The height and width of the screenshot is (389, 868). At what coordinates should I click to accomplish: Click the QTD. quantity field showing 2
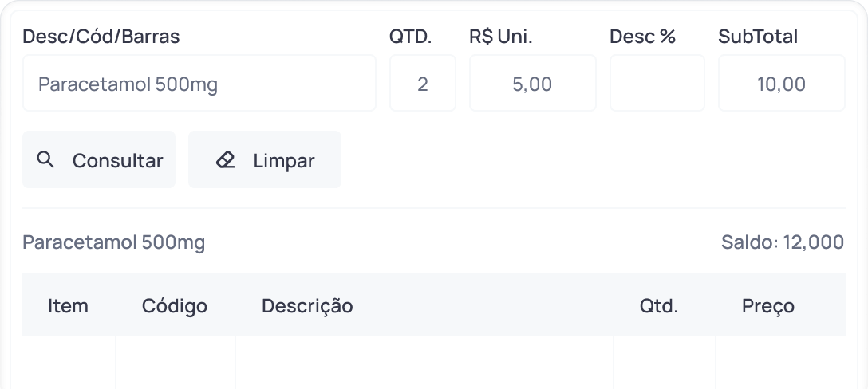(422, 84)
